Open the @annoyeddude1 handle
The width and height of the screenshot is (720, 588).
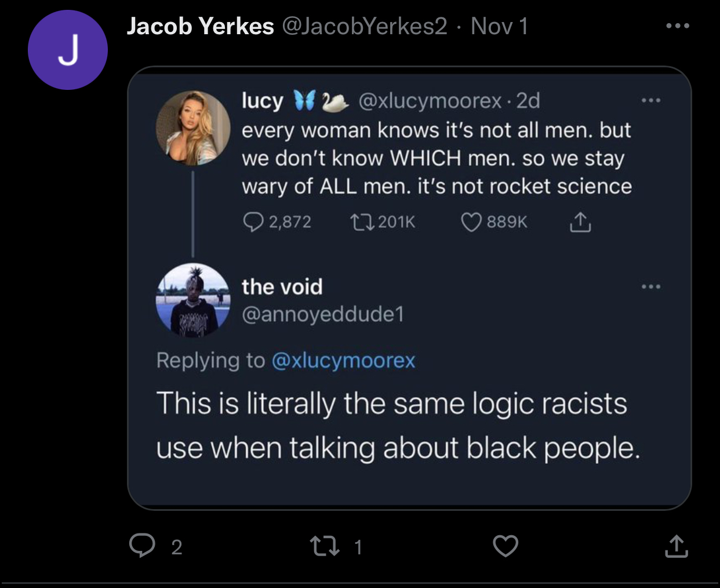click(323, 314)
